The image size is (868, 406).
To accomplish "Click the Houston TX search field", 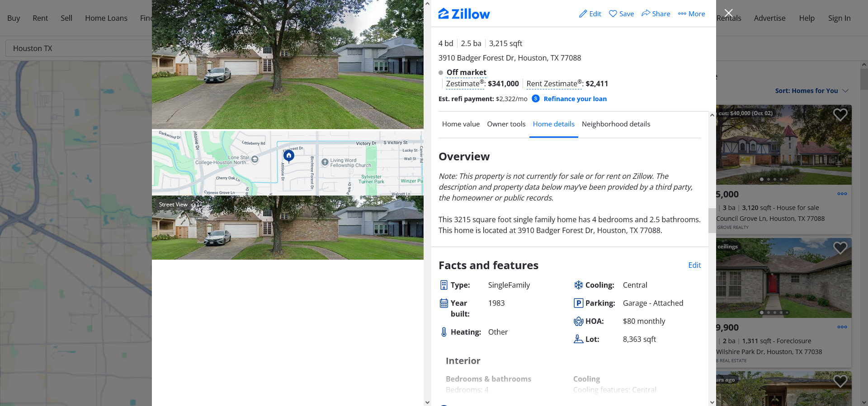I will point(79,48).
